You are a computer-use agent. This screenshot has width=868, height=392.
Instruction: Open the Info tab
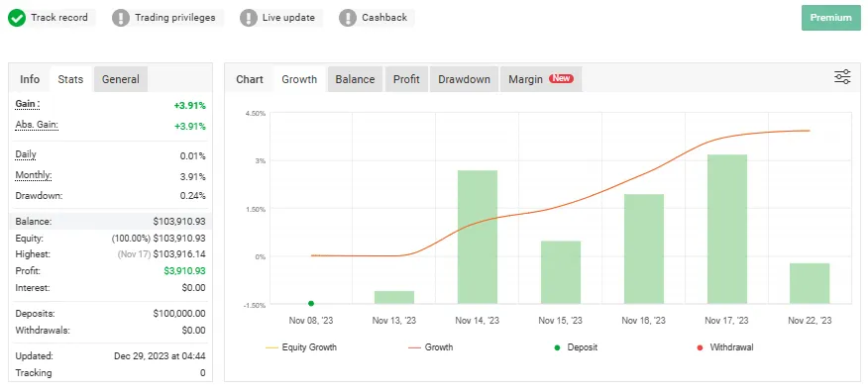[30, 79]
